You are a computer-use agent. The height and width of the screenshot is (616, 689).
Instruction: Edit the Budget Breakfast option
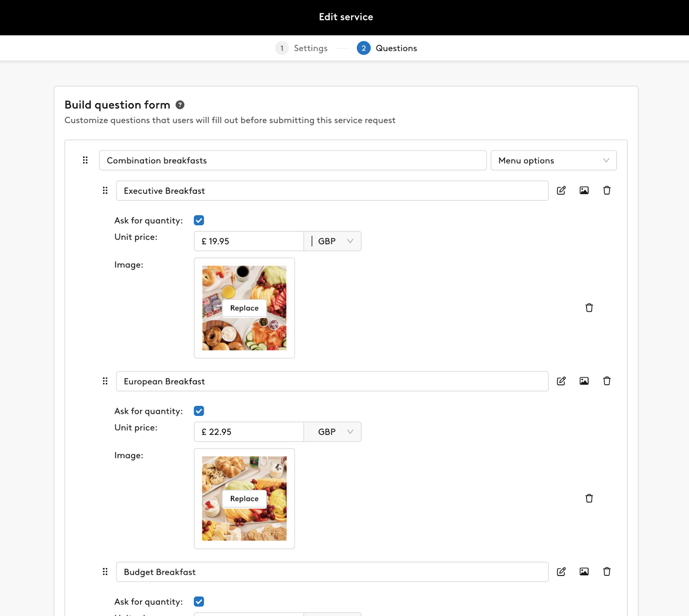[561, 572]
